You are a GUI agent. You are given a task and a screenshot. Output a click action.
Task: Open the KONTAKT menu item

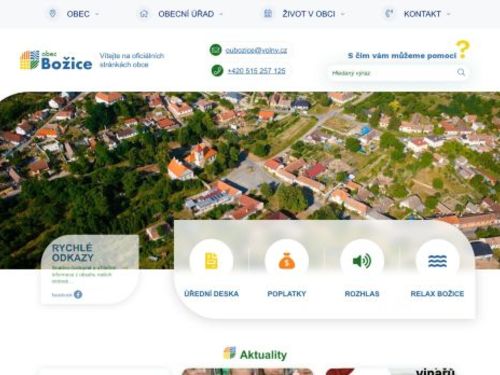click(x=422, y=14)
